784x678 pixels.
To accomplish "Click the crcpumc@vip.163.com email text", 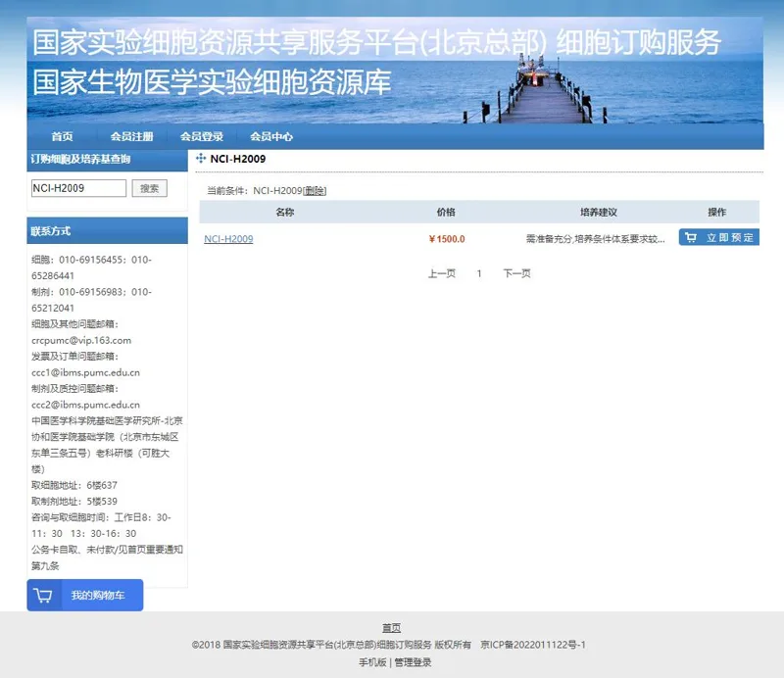I will (81, 341).
